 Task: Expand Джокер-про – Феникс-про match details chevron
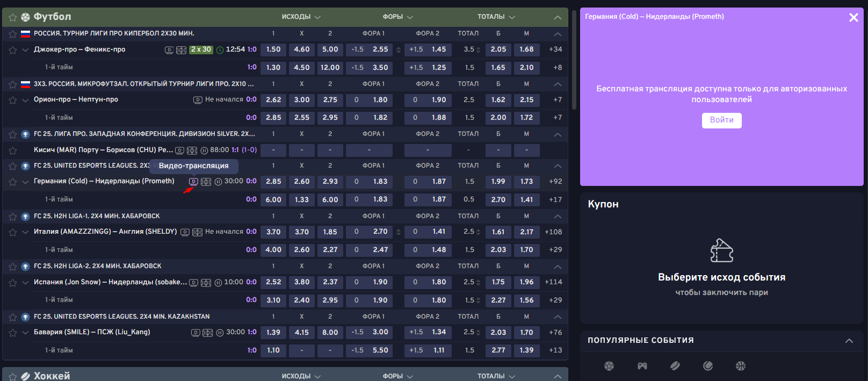pyautogui.click(x=25, y=50)
